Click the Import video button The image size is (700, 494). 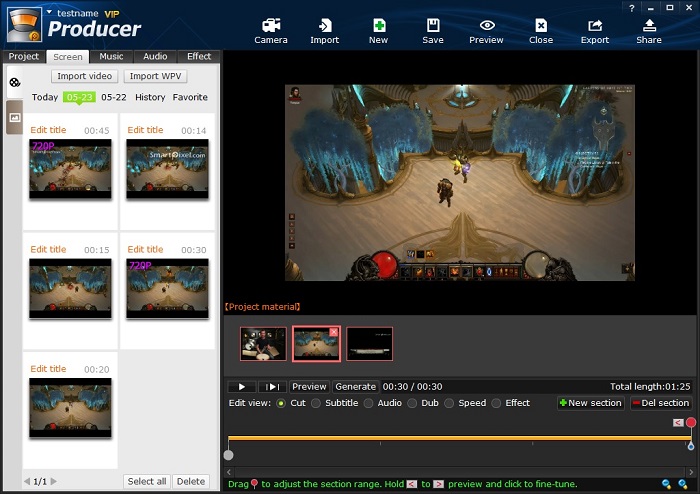tap(85, 76)
